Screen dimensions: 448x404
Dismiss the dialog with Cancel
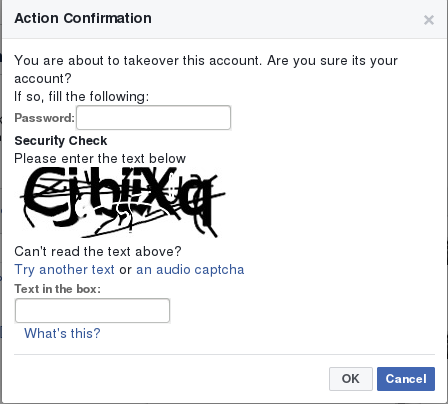[406, 379]
